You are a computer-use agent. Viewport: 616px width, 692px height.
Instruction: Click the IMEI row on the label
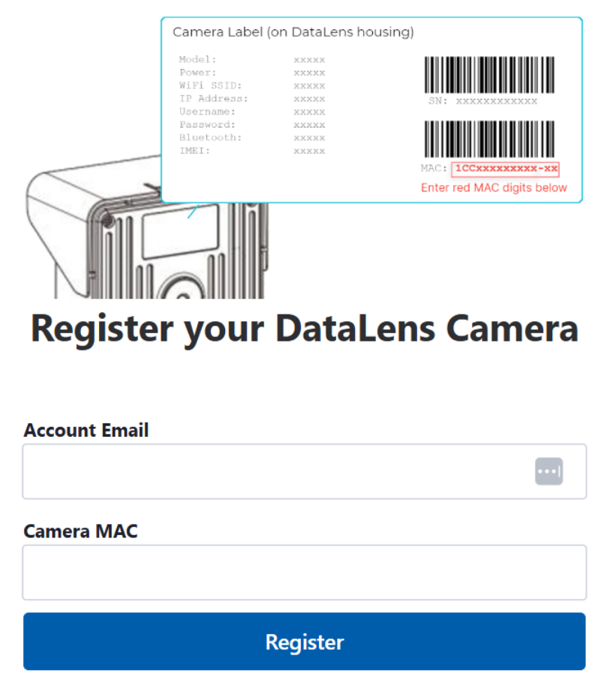[251, 151]
